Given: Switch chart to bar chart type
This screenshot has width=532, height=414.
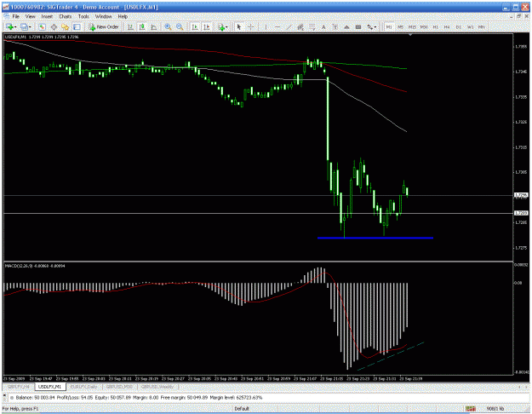Looking at the screenshot, I should [x=130, y=26].
